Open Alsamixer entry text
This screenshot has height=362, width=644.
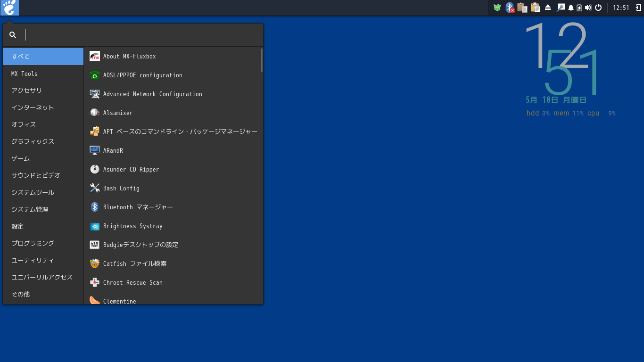click(118, 113)
